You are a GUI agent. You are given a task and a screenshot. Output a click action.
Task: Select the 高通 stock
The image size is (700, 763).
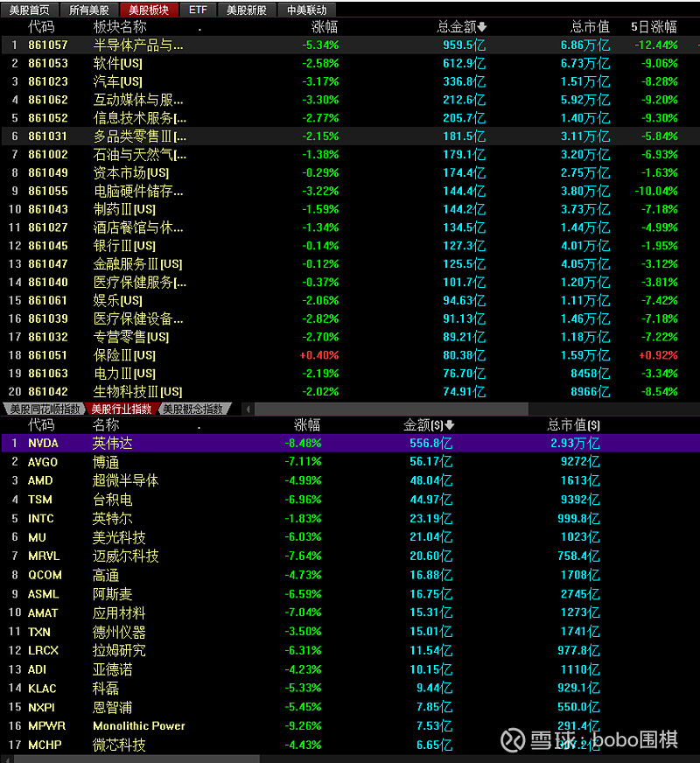coord(106,575)
